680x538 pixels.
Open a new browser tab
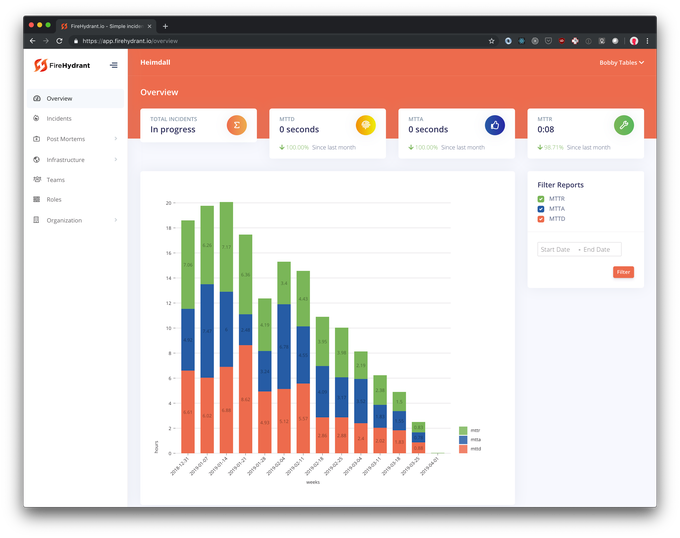point(166,26)
